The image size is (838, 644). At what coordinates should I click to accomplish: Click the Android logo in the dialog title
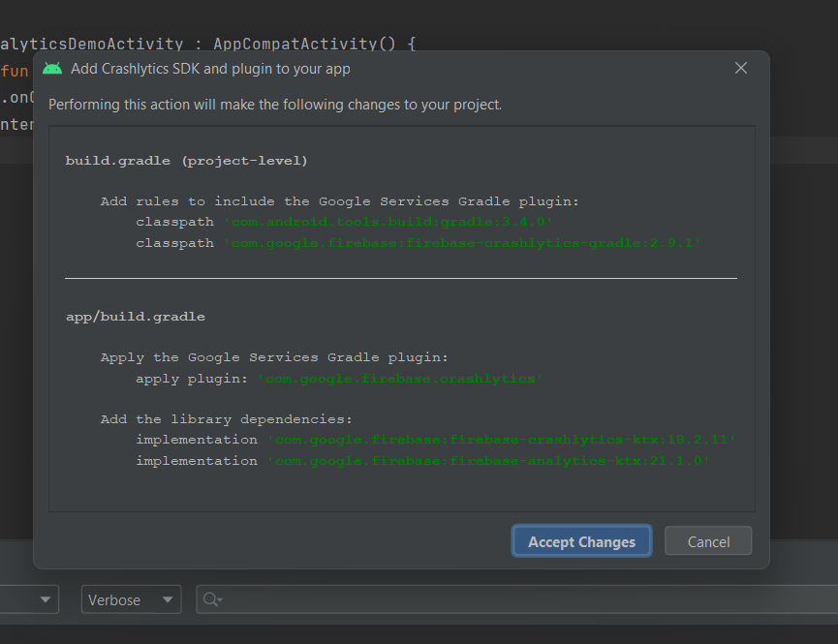(x=52, y=69)
